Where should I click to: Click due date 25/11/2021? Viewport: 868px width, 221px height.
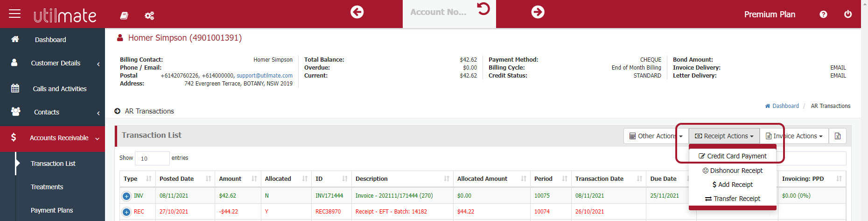coord(665,196)
